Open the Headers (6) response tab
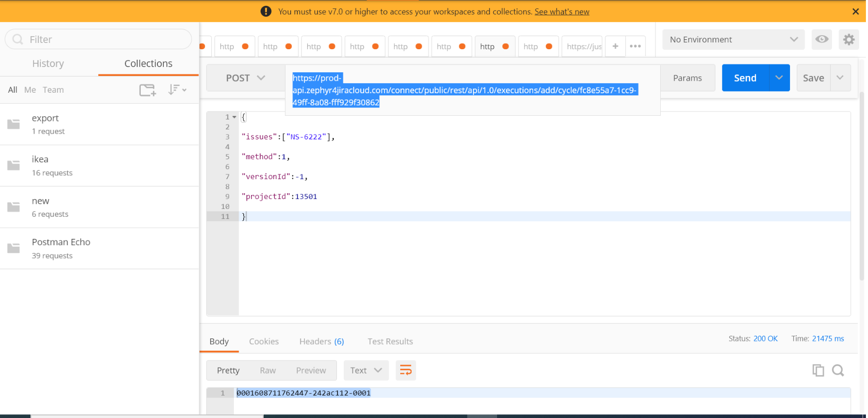This screenshot has width=868, height=418. pos(321,342)
